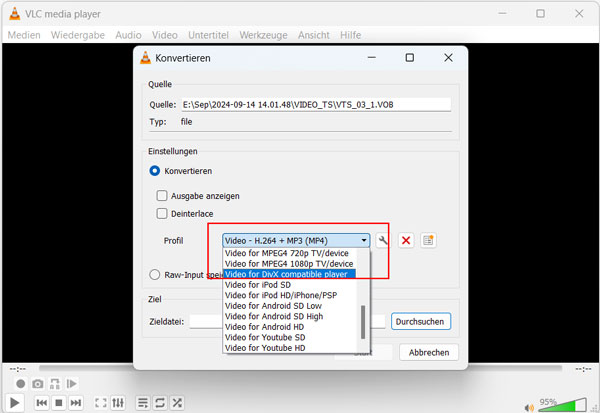
Task: Open the Untertitel menu
Action: pos(208,35)
